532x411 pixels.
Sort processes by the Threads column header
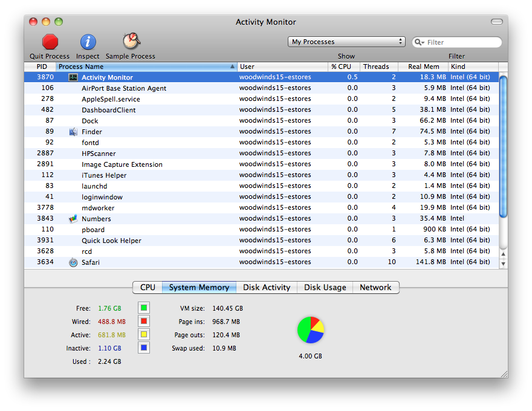tap(377, 66)
